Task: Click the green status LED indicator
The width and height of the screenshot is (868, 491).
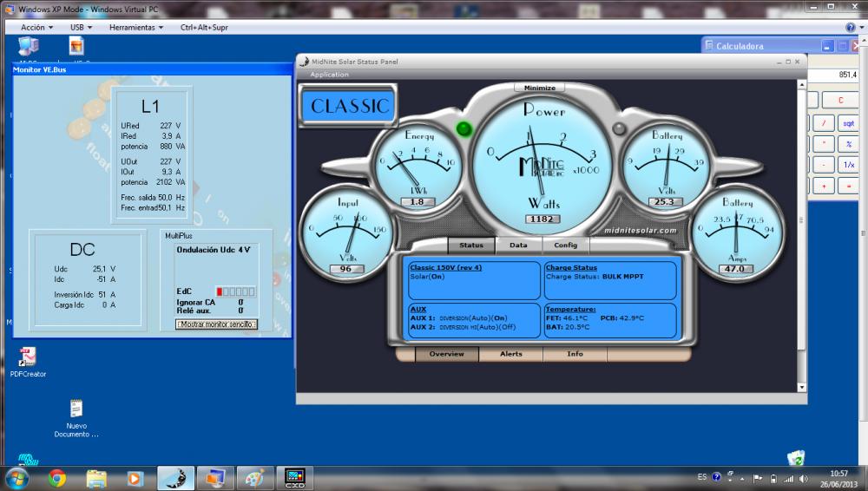Action: point(464,129)
